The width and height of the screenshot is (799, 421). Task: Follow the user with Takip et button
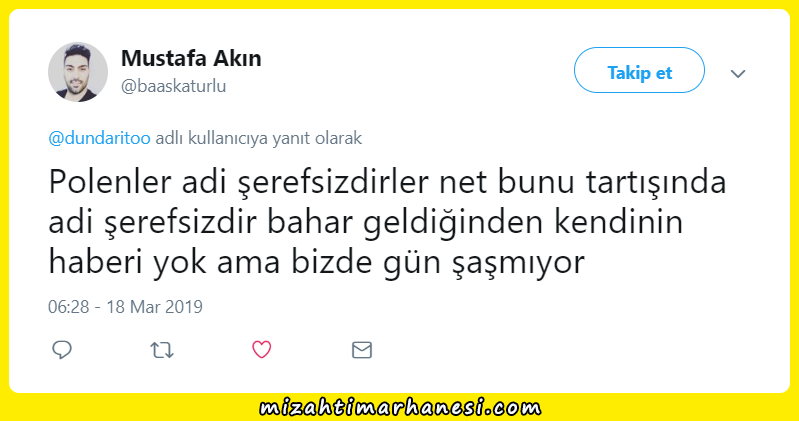640,70
